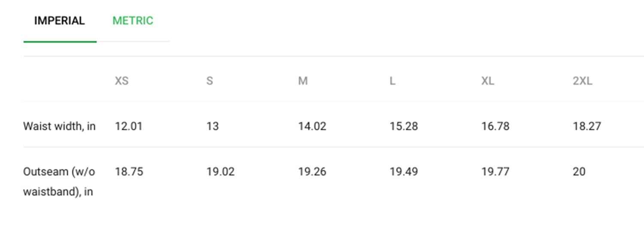Click the XL size column header
This screenshot has width=644, height=233.
488,81
